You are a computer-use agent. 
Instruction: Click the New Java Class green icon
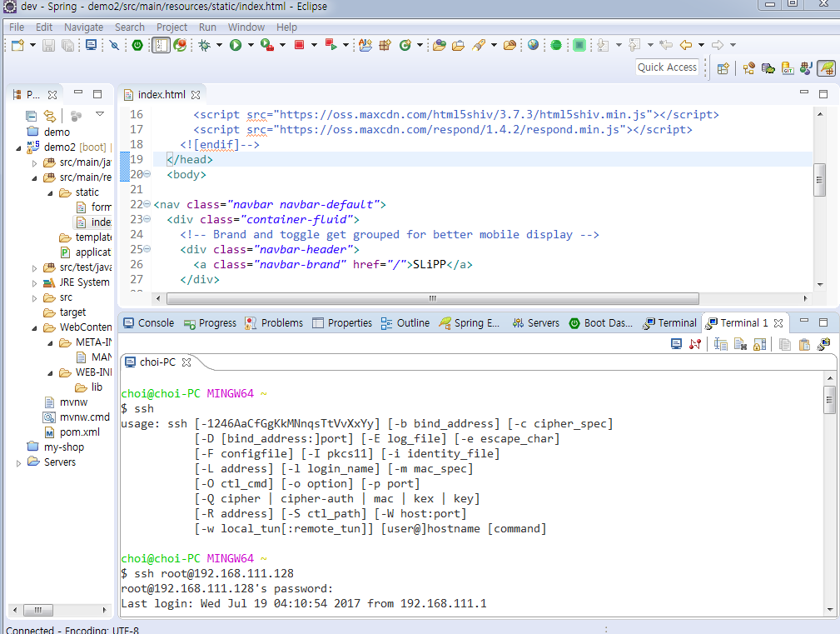pos(405,45)
